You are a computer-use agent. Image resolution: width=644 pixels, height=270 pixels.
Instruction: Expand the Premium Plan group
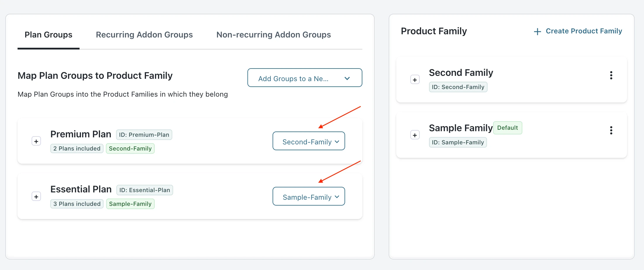[36, 141]
